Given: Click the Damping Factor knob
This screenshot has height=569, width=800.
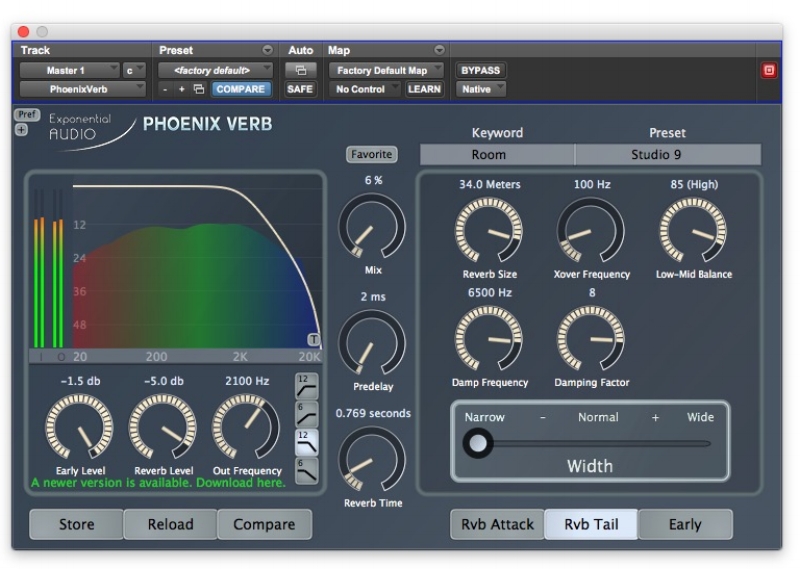Looking at the screenshot, I should pos(591,339).
